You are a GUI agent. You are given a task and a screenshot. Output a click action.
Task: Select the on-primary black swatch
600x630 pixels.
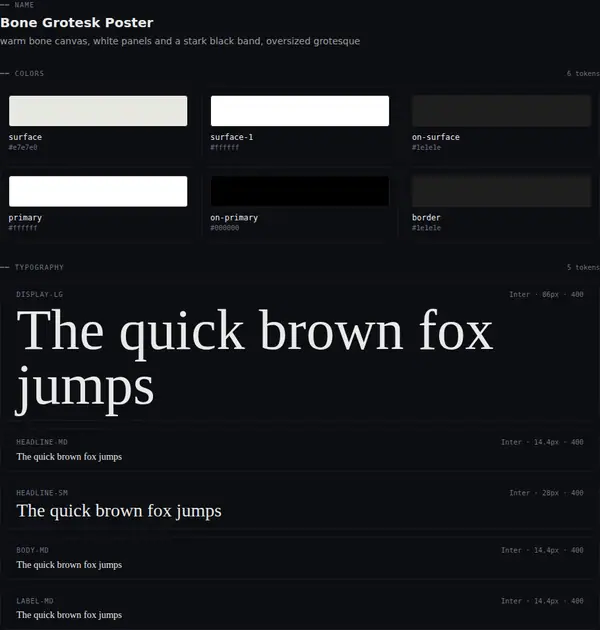[x=300, y=191]
